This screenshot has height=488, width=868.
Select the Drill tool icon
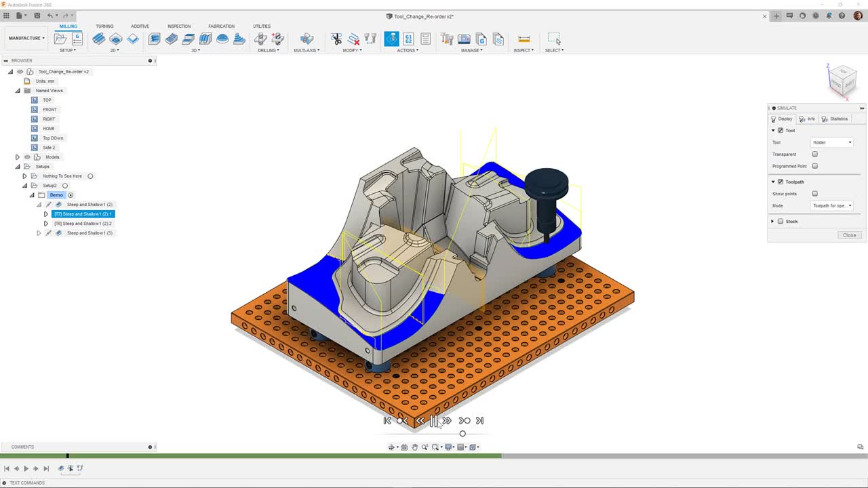[x=260, y=39]
